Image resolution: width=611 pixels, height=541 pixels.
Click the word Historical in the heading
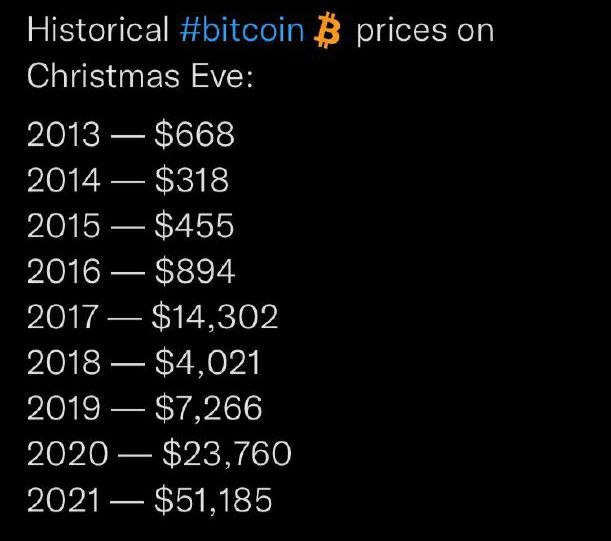(98, 30)
